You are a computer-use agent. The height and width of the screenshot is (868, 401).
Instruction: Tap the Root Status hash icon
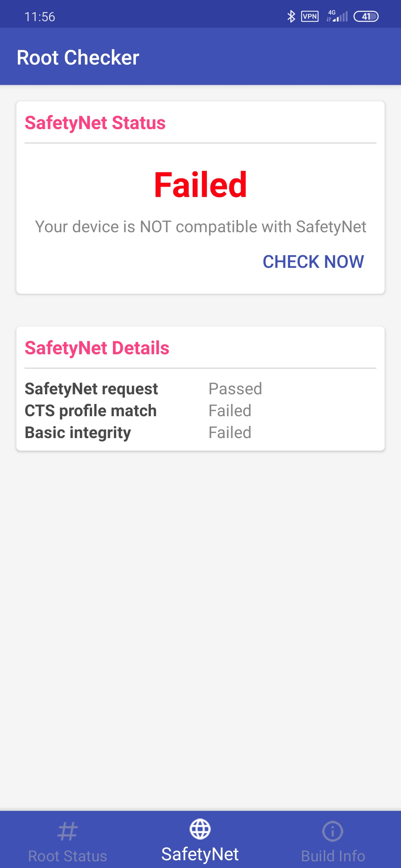click(68, 831)
